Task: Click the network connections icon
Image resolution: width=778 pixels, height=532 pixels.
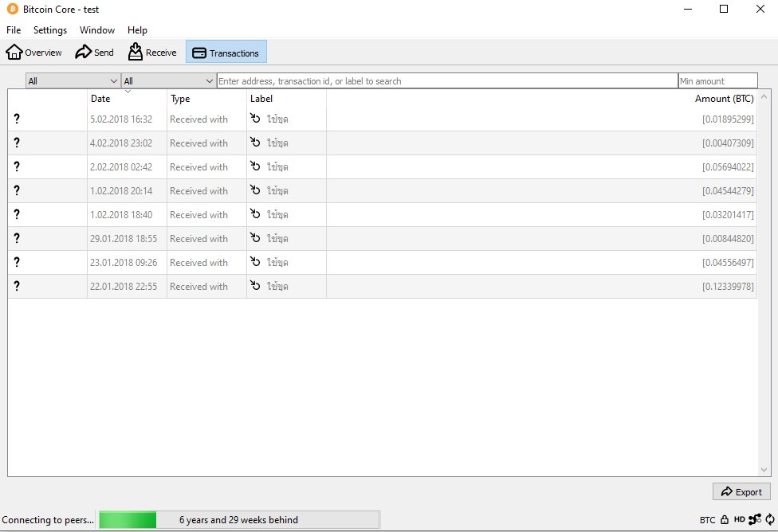Action: pos(755,519)
